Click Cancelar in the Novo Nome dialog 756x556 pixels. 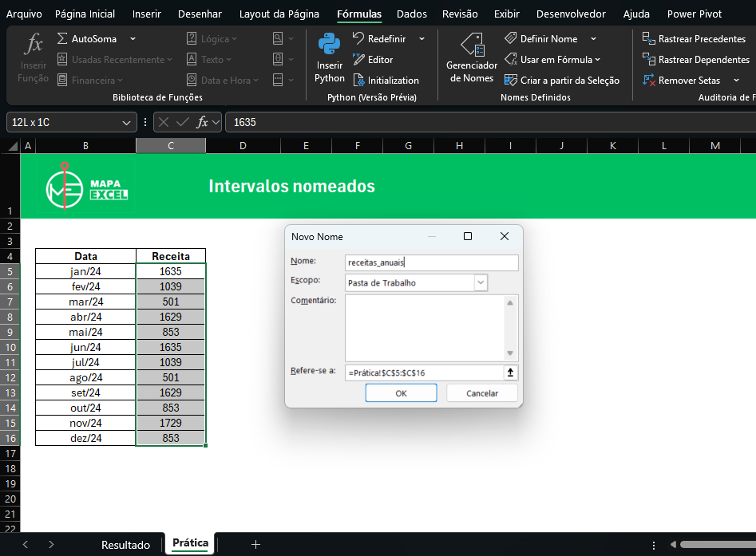point(482,393)
